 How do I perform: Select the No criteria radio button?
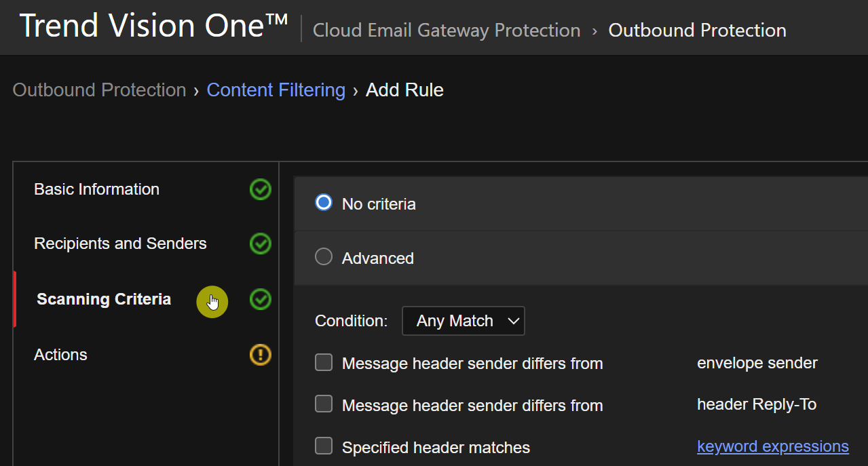tap(324, 203)
